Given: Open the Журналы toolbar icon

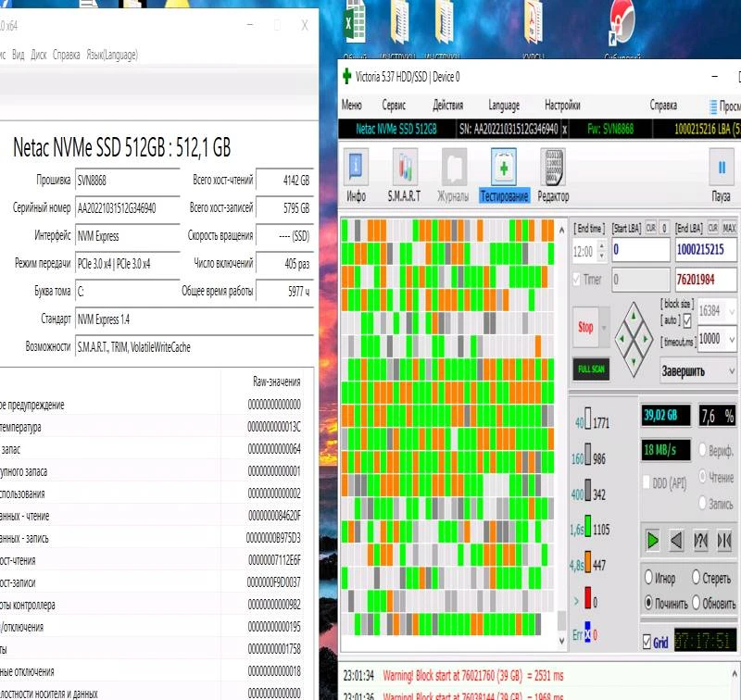Looking at the screenshot, I should (453, 175).
